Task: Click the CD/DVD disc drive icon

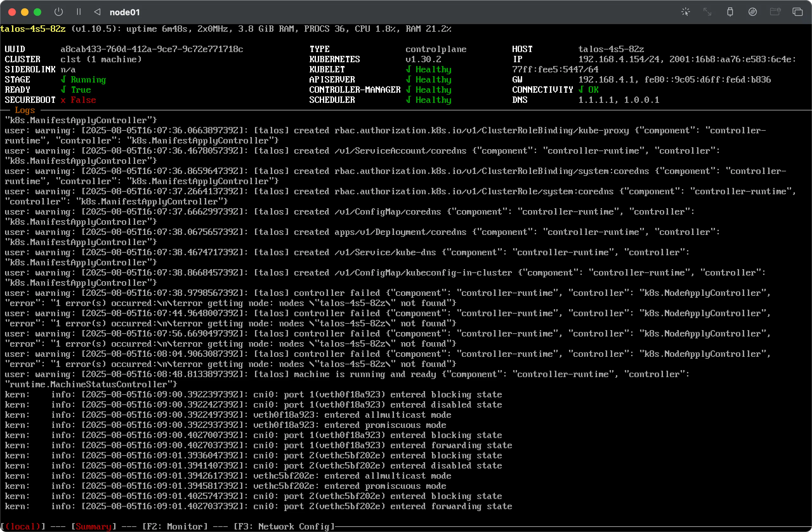Action: tap(753, 12)
